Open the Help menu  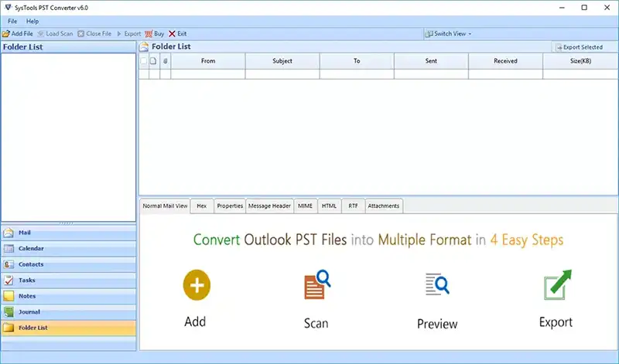(x=32, y=22)
